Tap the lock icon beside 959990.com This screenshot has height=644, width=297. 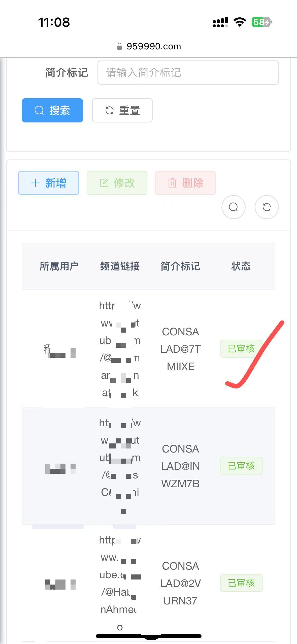pos(120,46)
